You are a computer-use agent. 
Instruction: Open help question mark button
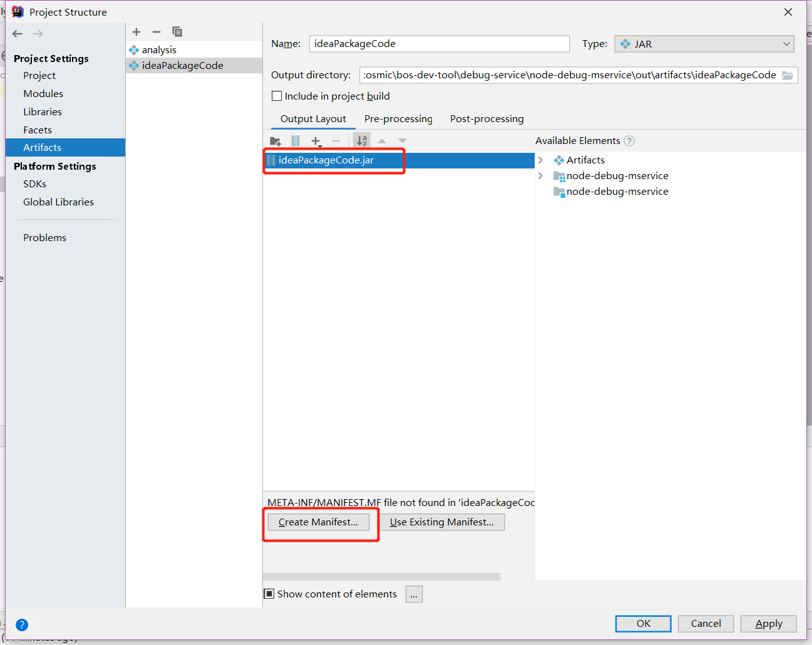tap(22, 624)
